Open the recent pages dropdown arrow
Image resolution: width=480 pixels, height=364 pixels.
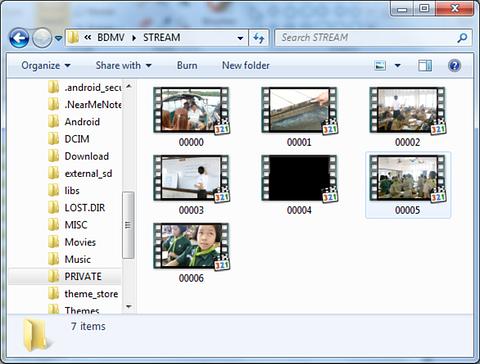(x=58, y=38)
